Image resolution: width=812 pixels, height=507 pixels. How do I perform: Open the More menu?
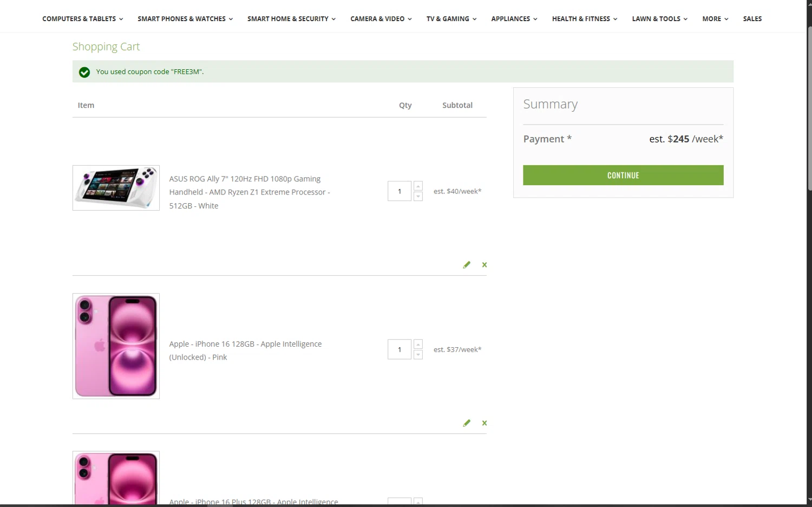pos(715,18)
